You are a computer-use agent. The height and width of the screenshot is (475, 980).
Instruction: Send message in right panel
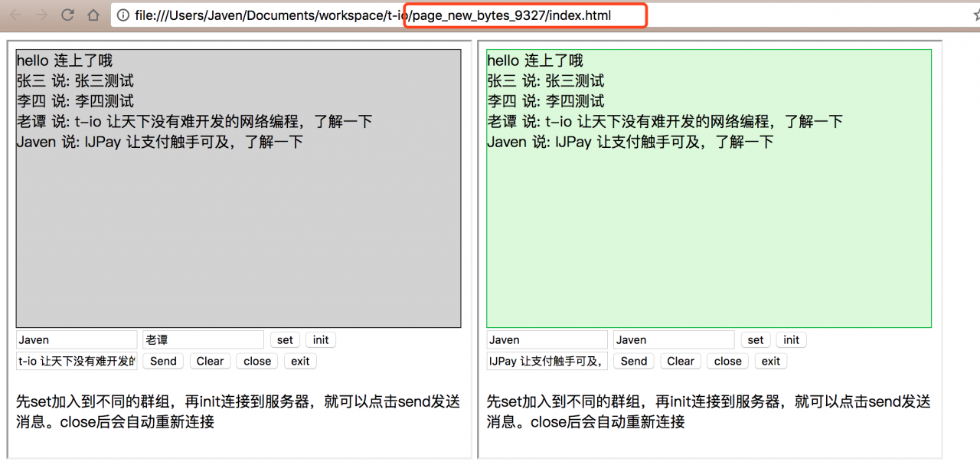tap(634, 362)
